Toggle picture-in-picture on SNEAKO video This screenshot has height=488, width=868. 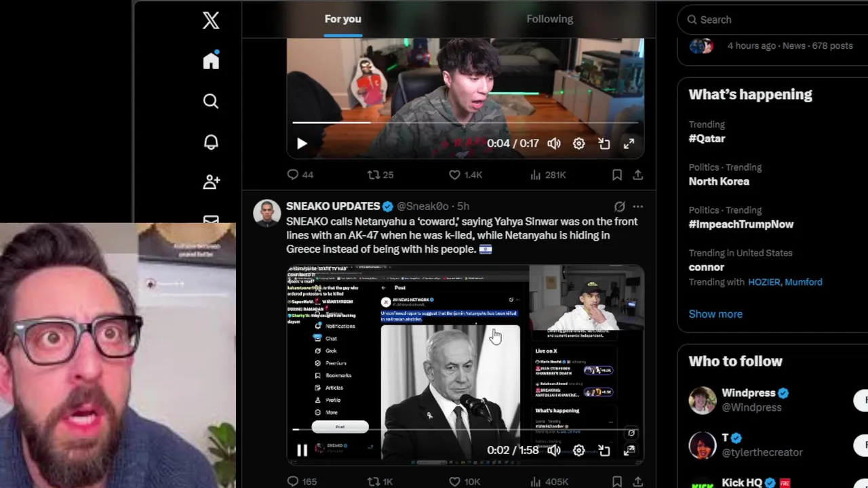pyautogui.click(x=604, y=450)
